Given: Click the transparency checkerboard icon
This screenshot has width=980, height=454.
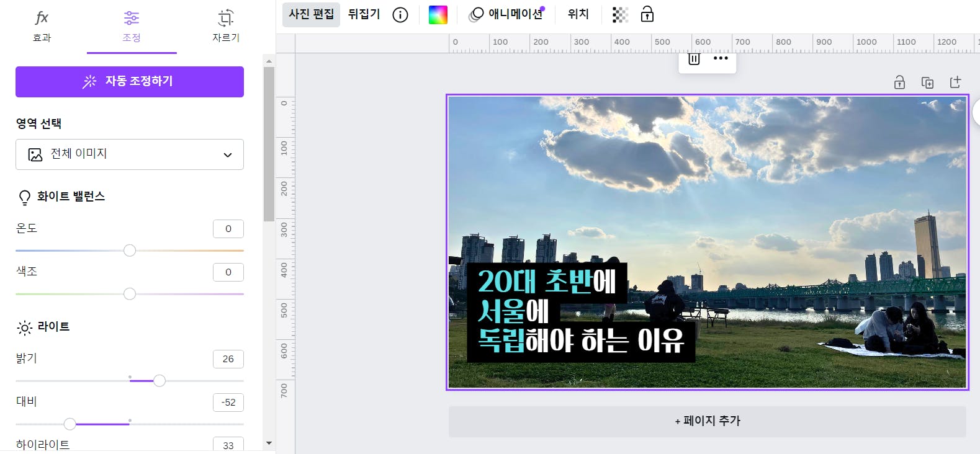Looking at the screenshot, I should [620, 15].
